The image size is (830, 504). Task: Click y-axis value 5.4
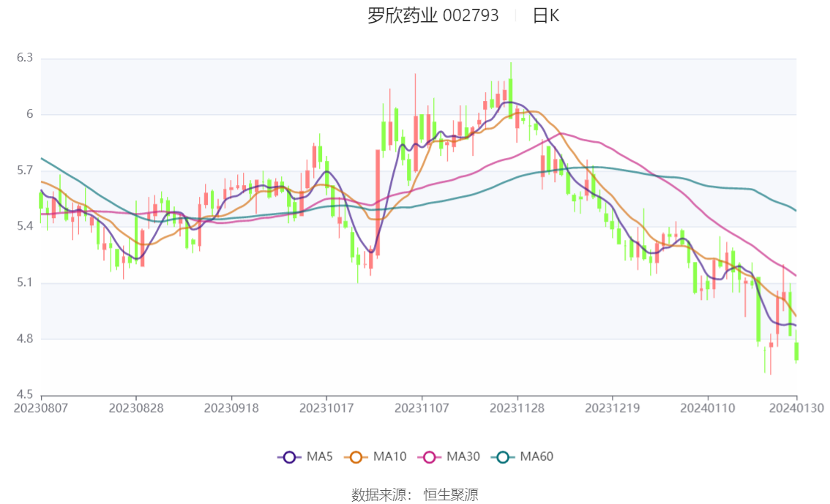click(x=25, y=226)
